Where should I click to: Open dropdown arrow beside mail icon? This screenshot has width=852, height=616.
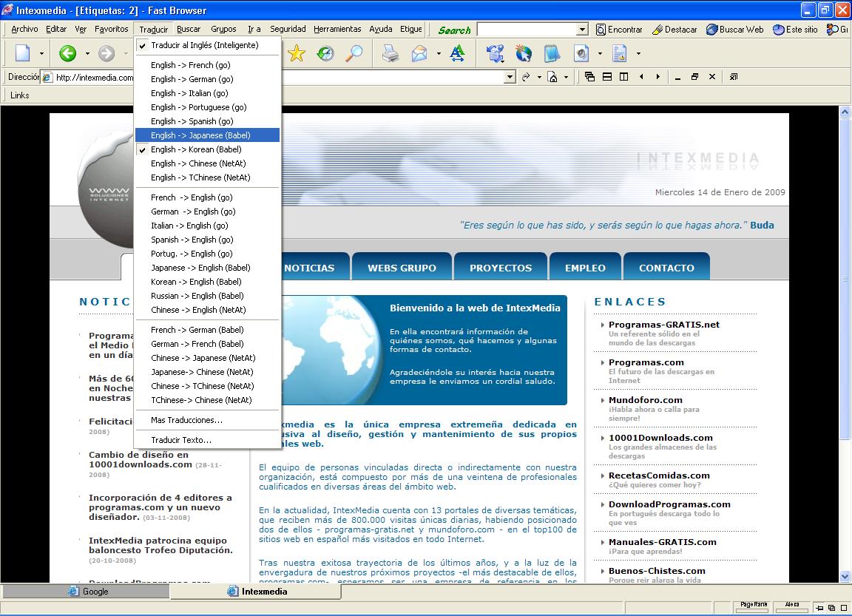click(438, 53)
